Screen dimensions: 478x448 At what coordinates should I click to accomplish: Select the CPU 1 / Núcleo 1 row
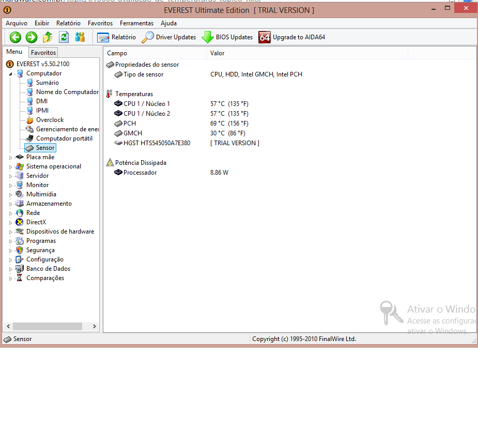[x=181, y=104]
